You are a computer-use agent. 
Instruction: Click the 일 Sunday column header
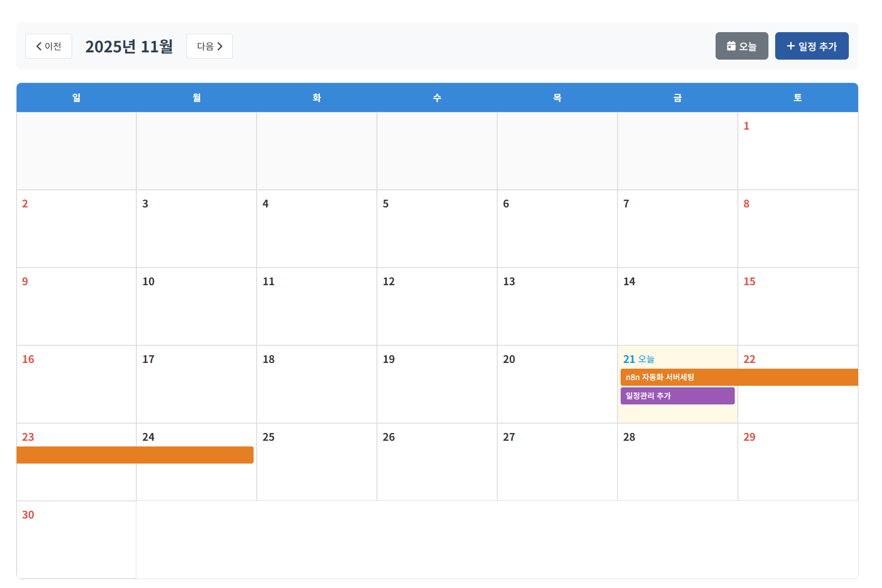click(76, 97)
